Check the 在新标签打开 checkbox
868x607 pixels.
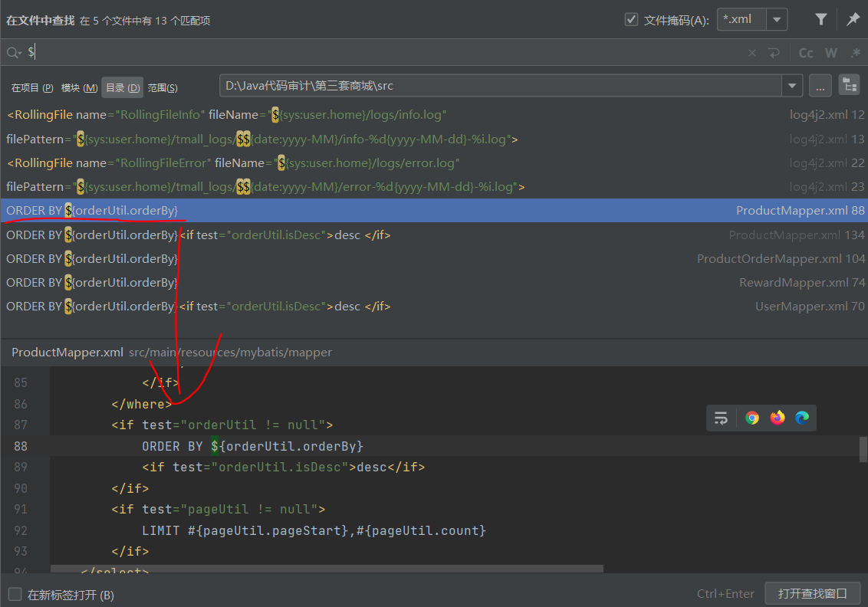tap(15, 594)
